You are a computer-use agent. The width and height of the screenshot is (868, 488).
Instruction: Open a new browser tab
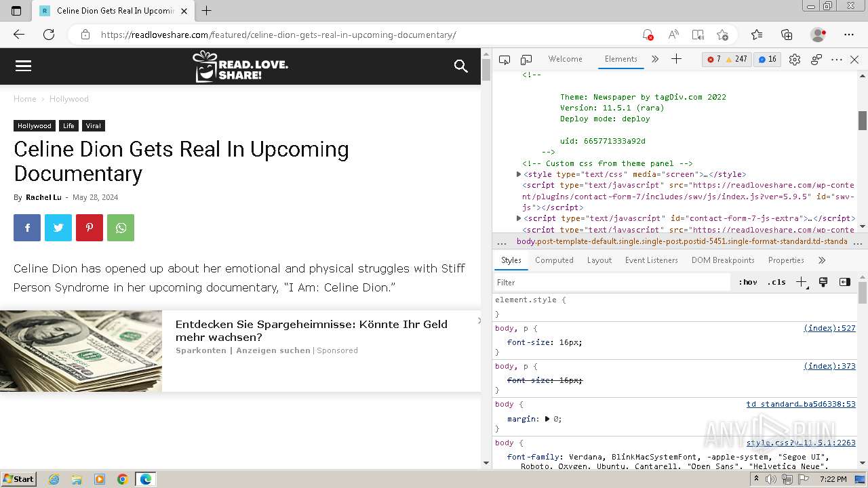207,11
